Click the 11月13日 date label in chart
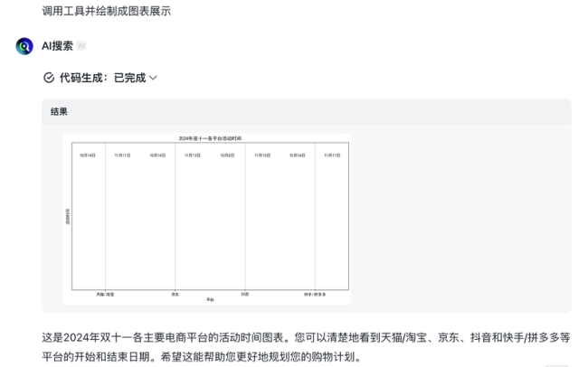The width and height of the screenshot is (588, 367). click(193, 155)
